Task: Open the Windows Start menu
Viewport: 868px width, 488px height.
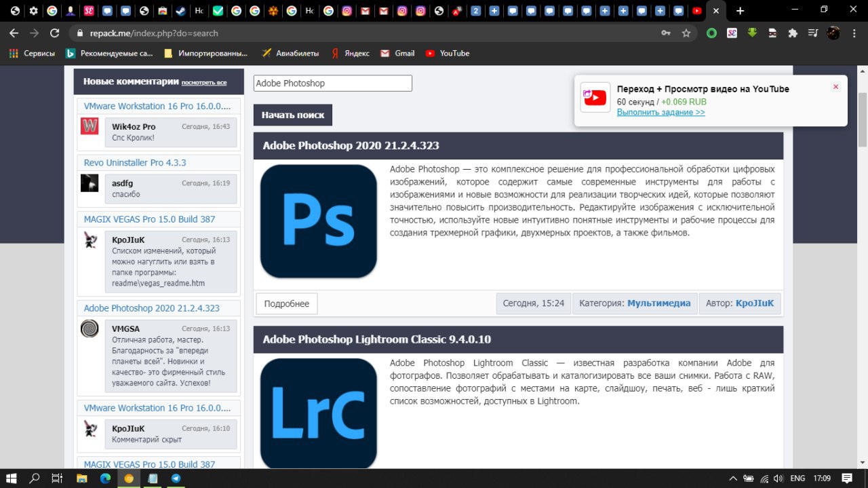Action: coord(12,478)
